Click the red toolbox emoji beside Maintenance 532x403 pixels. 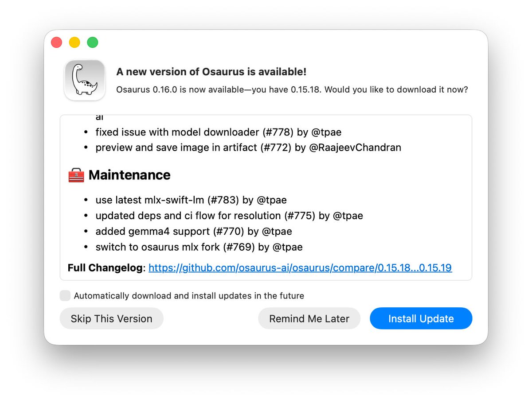[x=76, y=175]
